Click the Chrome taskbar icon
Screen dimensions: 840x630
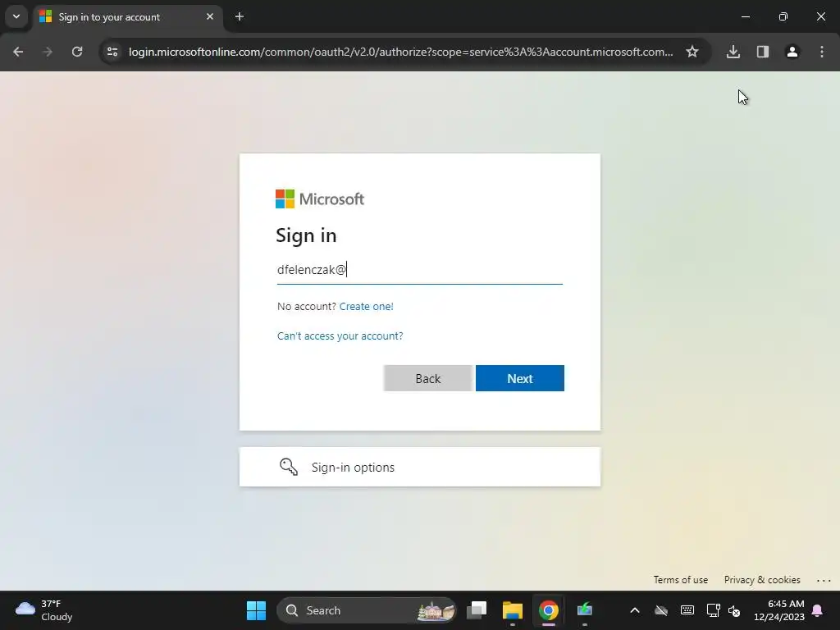pos(548,610)
